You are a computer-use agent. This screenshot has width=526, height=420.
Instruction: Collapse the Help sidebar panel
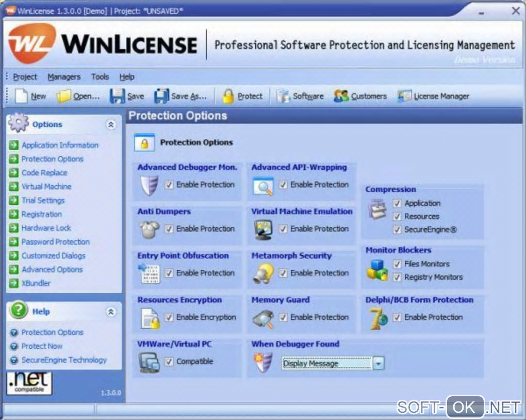[x=111, y=312]
